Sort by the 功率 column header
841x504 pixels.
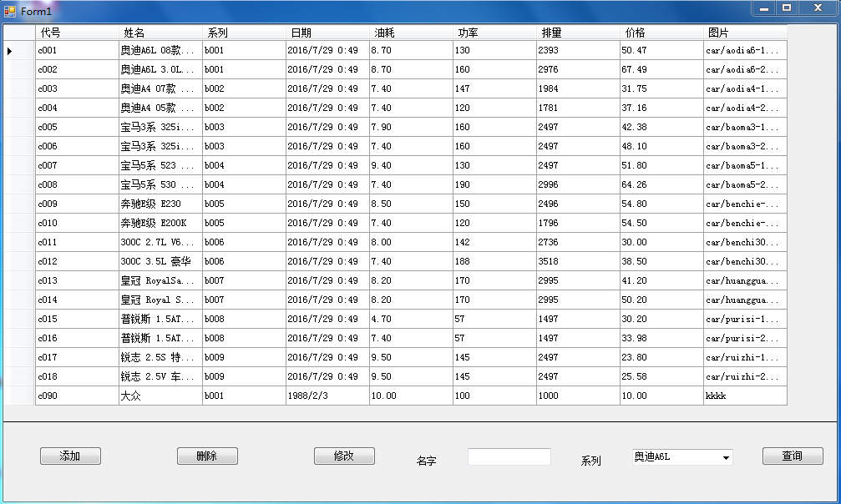tap(494, 33)
